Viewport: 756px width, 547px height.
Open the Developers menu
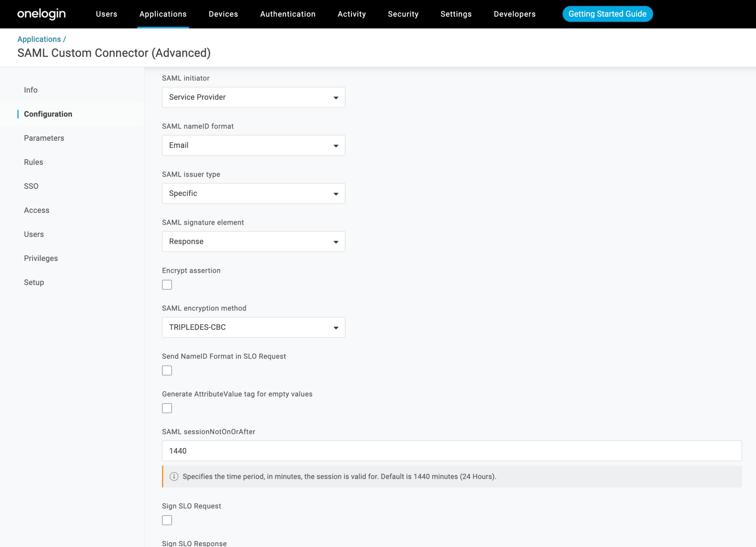coord(514,14)
